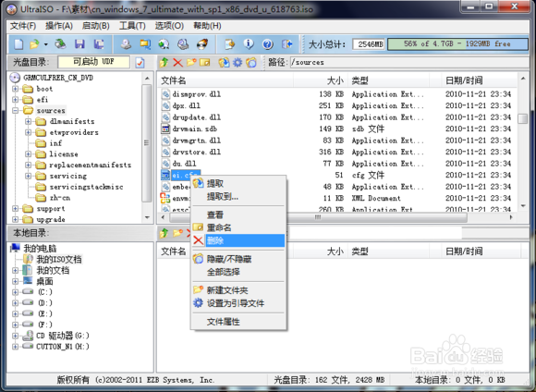536x392 pixels.
Task: Click the Convert image format icon
Action: [x=164, y=44]
